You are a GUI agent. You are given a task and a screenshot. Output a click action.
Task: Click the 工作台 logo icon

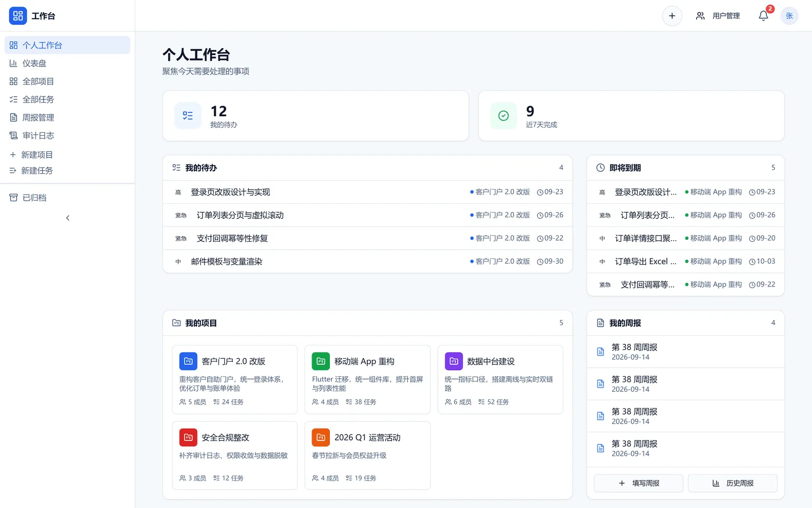point(18,16)
